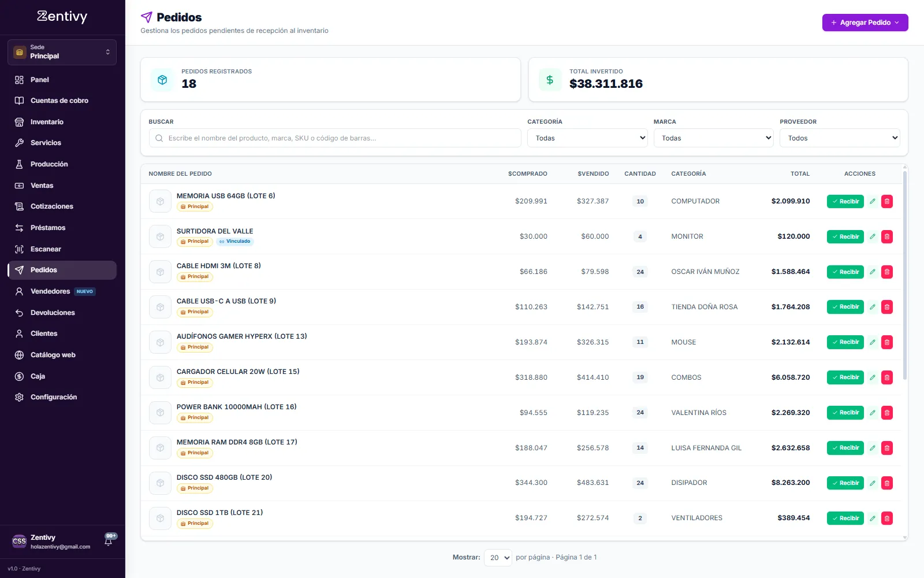Open the Proveedor filter dropdown

click(840, 138)
